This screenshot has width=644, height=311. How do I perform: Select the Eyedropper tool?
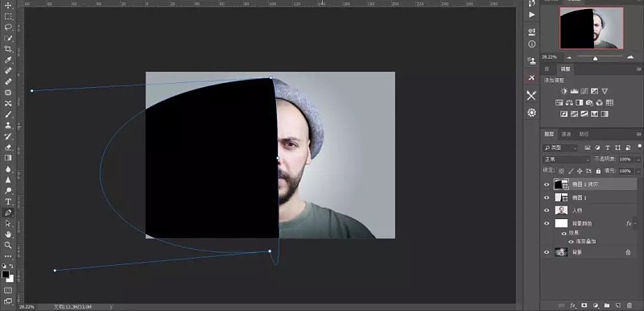click(x=8, y=60)
